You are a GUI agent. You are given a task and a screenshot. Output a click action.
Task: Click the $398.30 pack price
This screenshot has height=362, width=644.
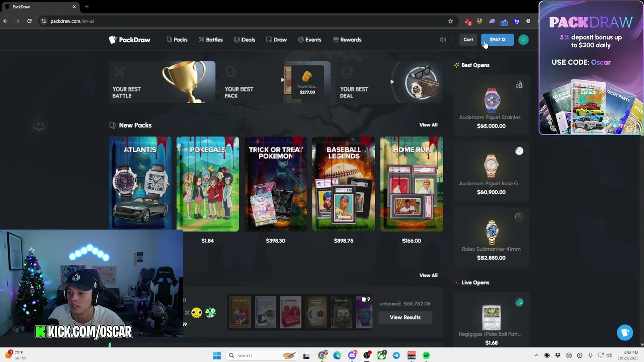point(276,241)
